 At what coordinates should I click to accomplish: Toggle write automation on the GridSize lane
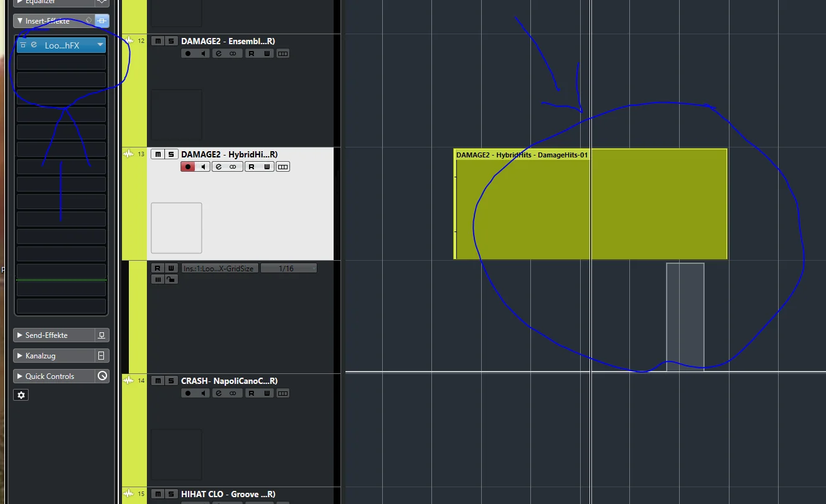[x=171, y=268]
